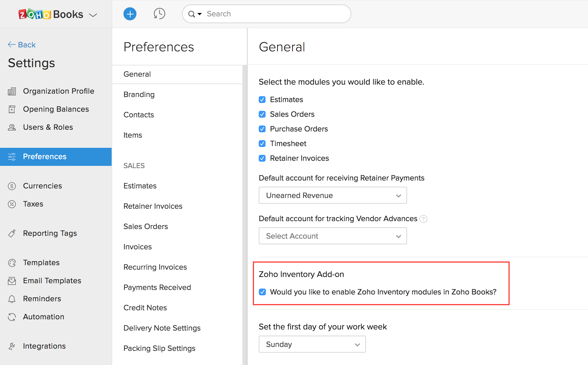Open the Recurring Invoices preferences
Viewport: 588px width, 365px height.
155,267
